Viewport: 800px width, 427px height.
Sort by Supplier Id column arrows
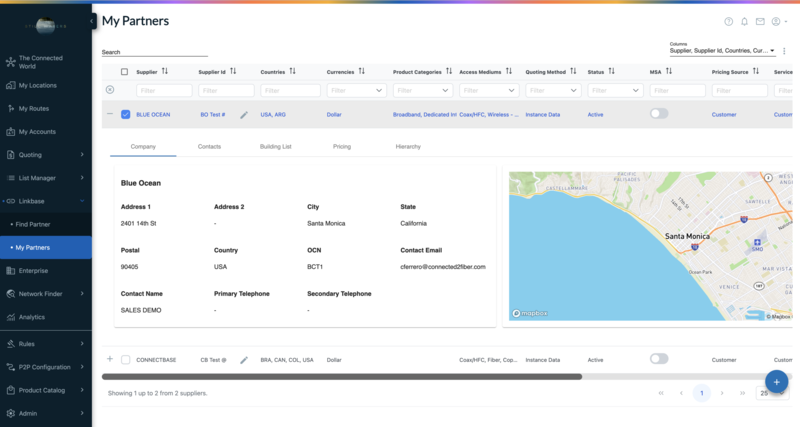(x=233, y=71)
